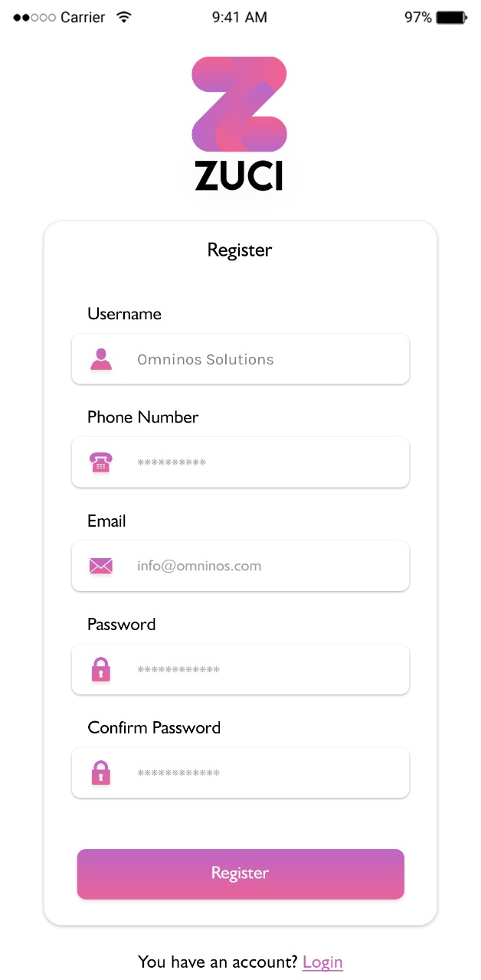Submit the form with the pink Register button
The image size is (481, 980).
coord(240,874)
